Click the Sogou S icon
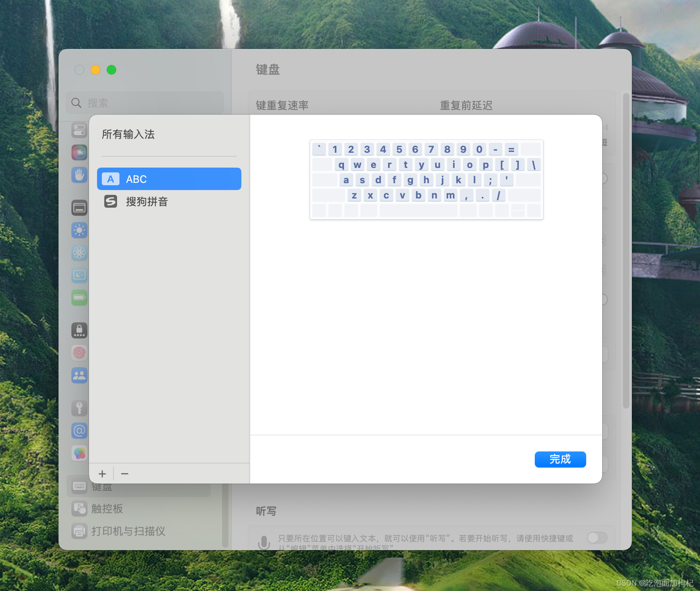The height and width of the screenshot is (591, 700). (111, 201)
